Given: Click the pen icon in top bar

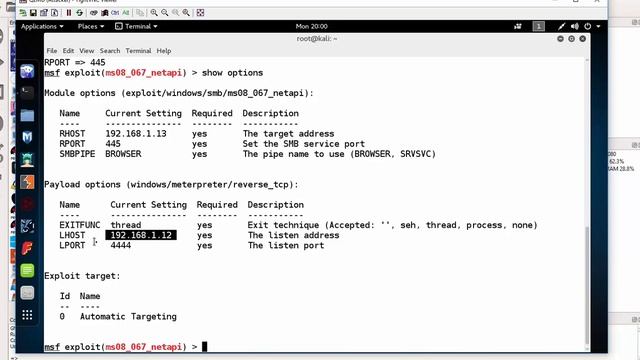Looking at the screenshot, I should (x=562, y=26).
